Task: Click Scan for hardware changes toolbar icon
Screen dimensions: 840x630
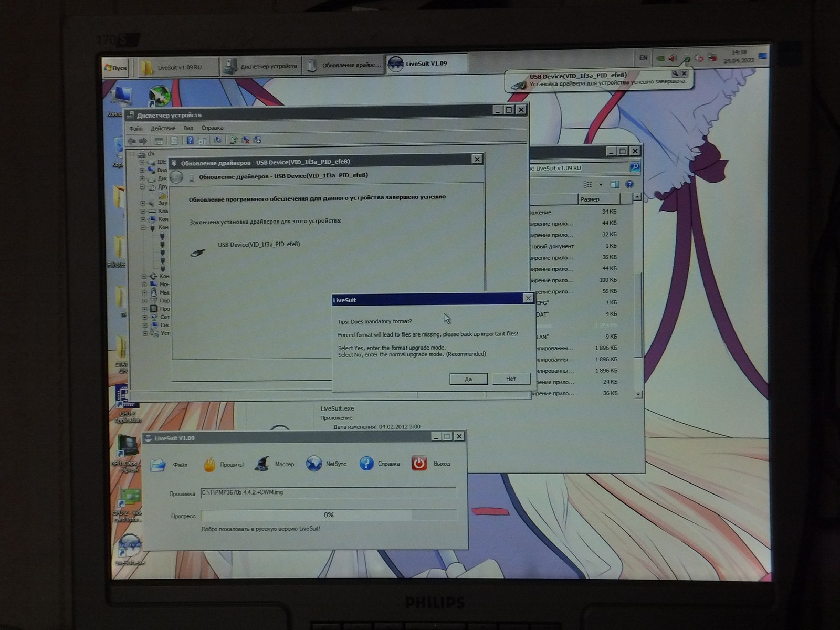Action: (217, 140)
